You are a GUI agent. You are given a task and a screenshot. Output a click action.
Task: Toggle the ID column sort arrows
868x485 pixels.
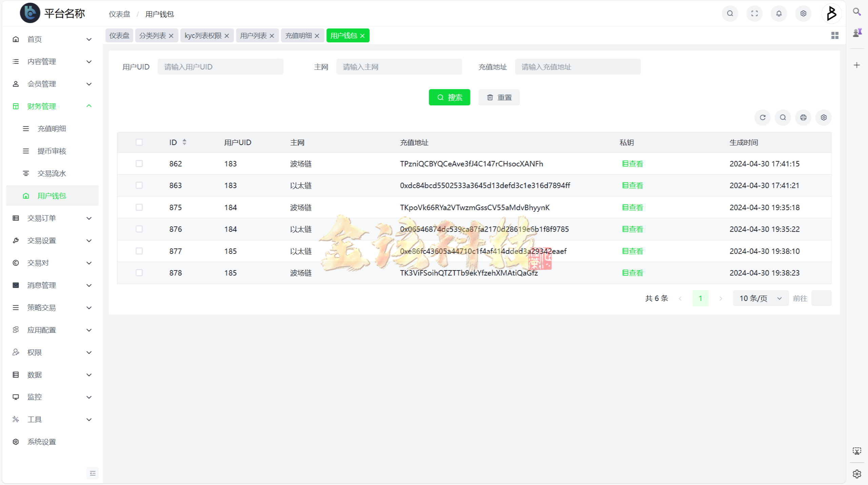pyautogui.click(x=184, y=142)
